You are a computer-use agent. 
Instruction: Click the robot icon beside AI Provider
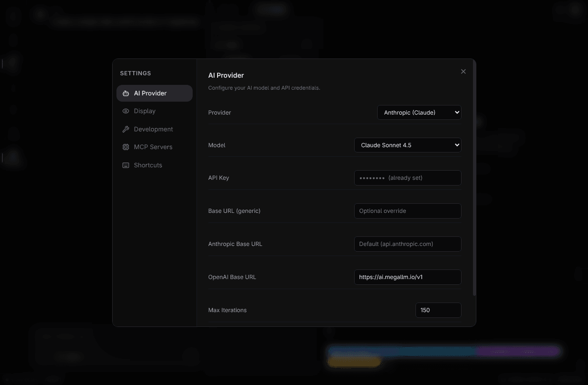(126, 93)
